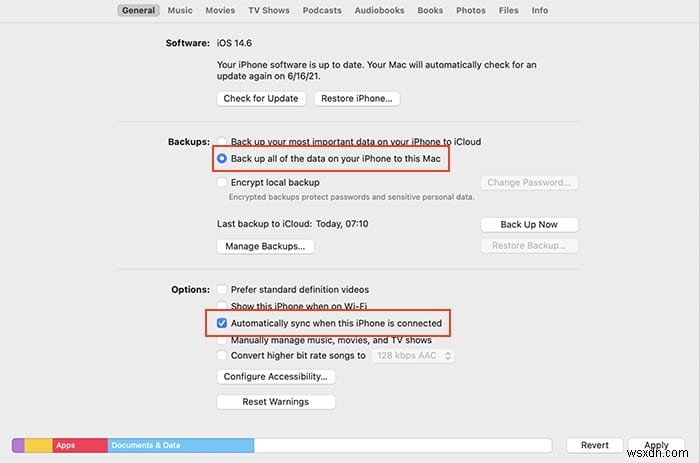Viewport: 700px width, 463px height.
Task: Enable the Encrypt local backup checkbox
Action: pyautogui.click(x=223, y=183)
